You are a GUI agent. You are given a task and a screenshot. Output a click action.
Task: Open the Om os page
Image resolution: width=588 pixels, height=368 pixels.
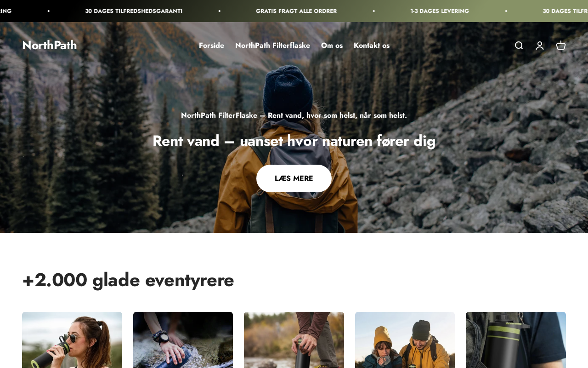tap(332, 45)
